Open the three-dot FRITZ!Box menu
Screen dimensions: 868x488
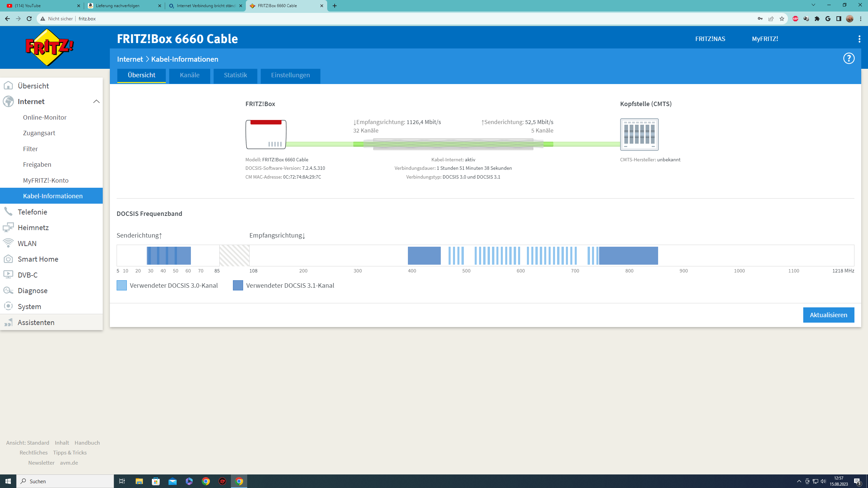(859, 39)
